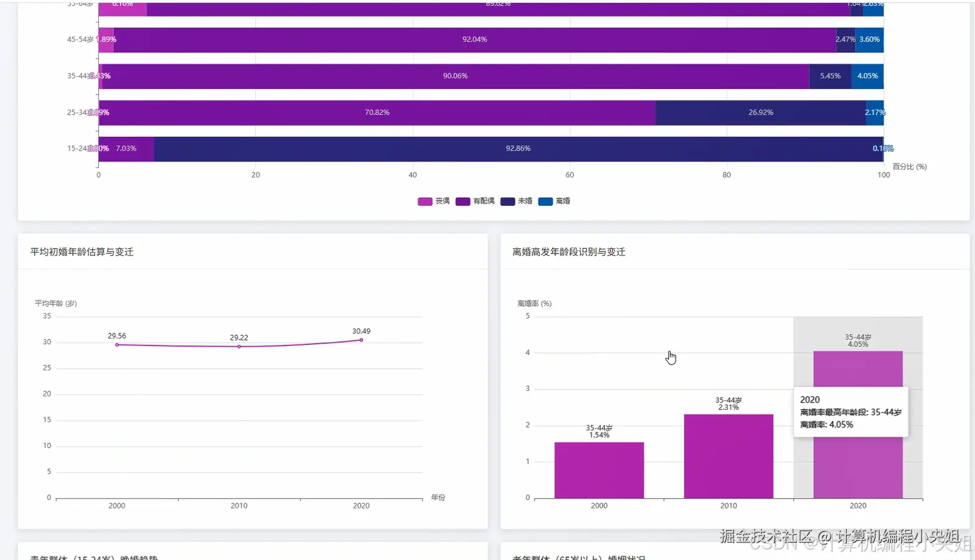Click tooltip line 离婚率: 4.05%
975x560 pixels.
827,425
